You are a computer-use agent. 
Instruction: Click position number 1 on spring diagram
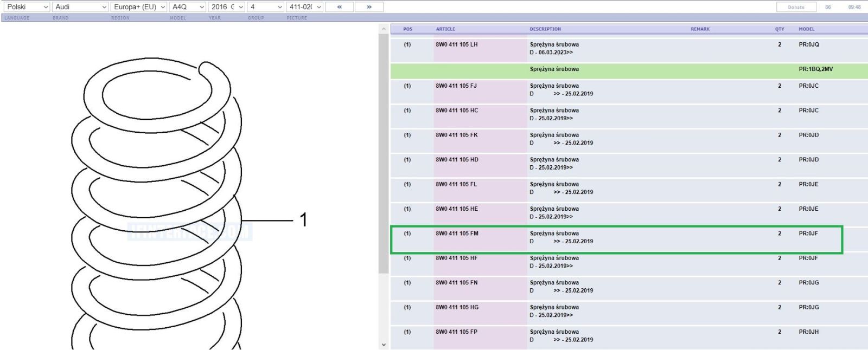pyautogui.click(x=304, y=219)
